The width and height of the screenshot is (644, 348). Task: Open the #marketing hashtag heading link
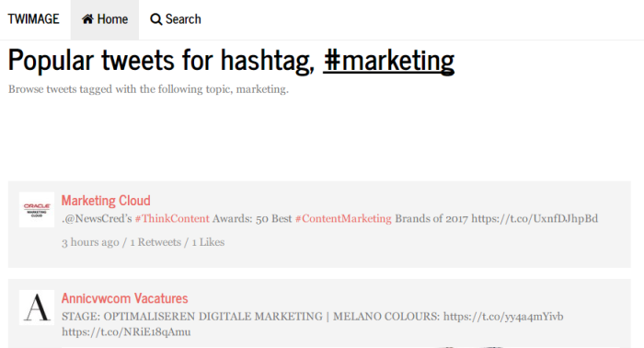tap(389, 61)
